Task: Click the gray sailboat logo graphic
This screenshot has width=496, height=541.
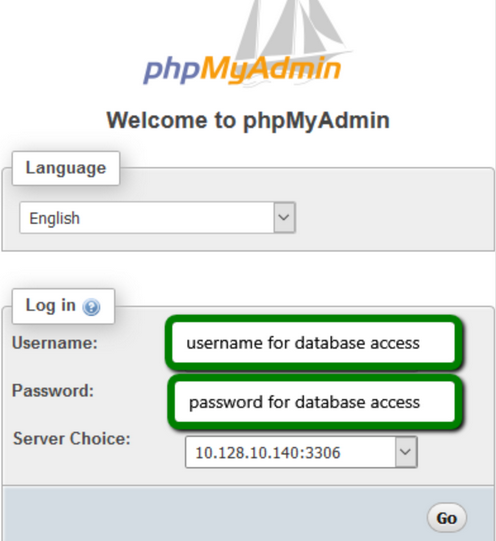Action: point(291,29)
